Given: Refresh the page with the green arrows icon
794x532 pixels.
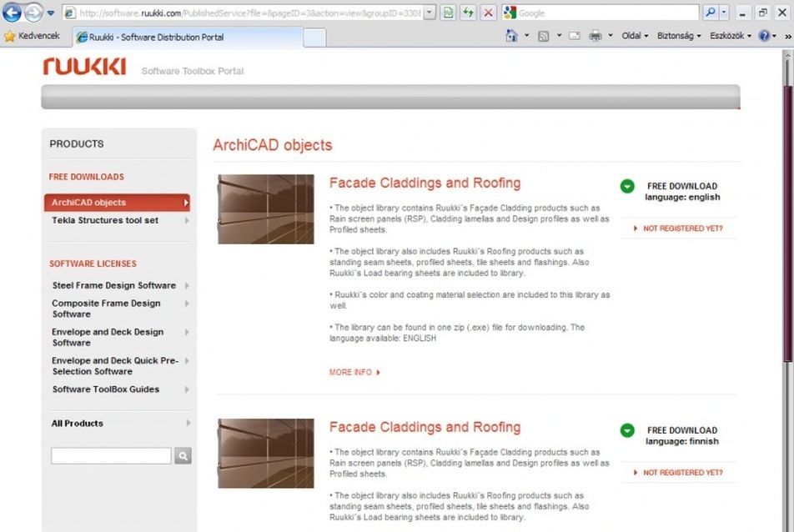Looking at the screenshot, I should click(x=469, y=13).
